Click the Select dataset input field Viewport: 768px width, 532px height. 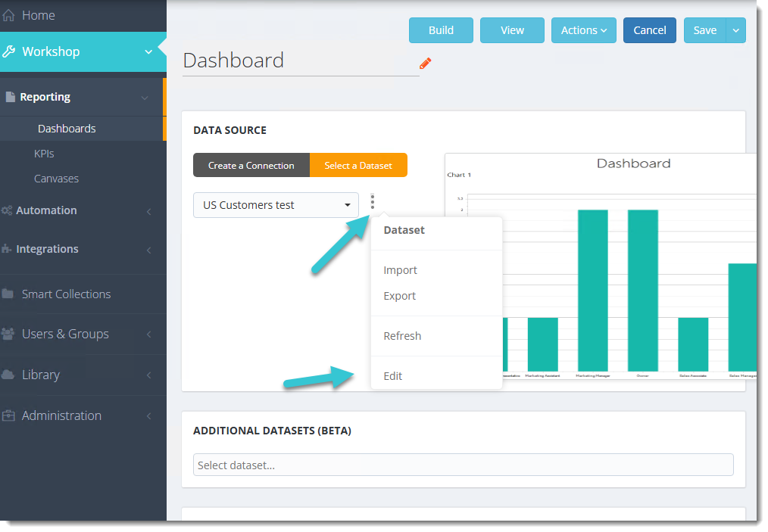[x=463, y=465]
